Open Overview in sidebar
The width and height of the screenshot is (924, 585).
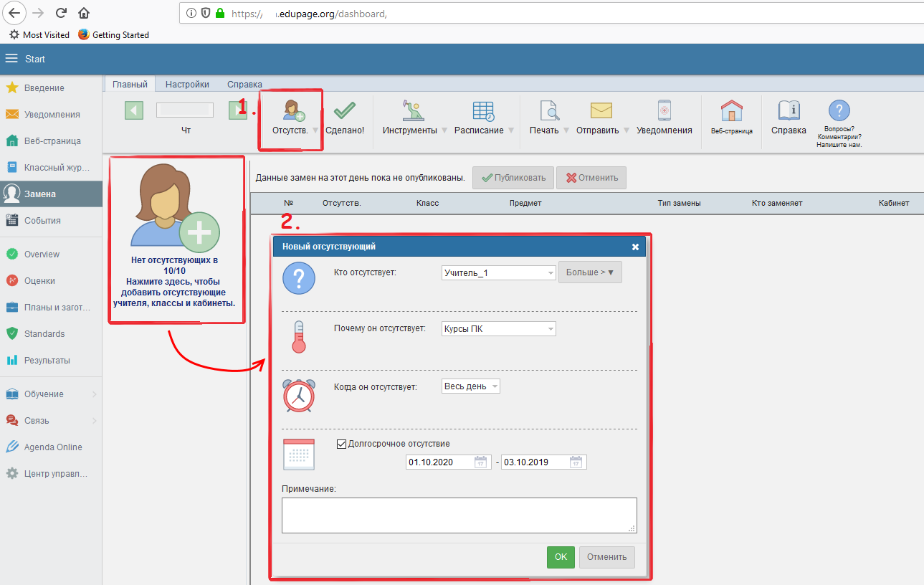tap(51, 255)
